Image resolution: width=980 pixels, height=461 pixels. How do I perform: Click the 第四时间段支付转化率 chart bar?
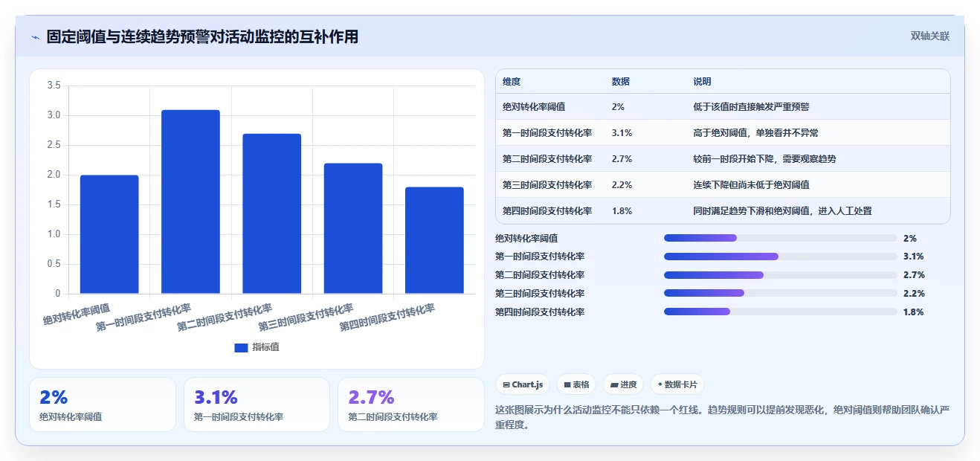click(434, 240)
